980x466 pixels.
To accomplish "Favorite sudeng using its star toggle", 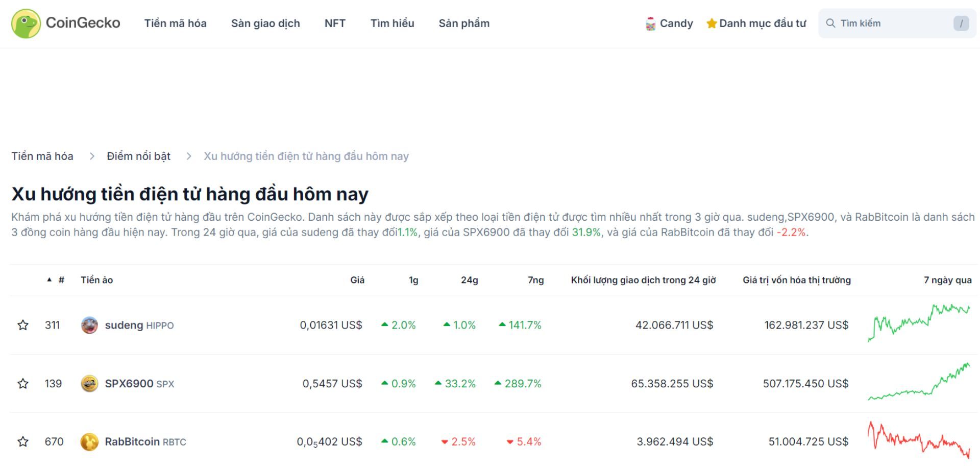I will 23,324.
